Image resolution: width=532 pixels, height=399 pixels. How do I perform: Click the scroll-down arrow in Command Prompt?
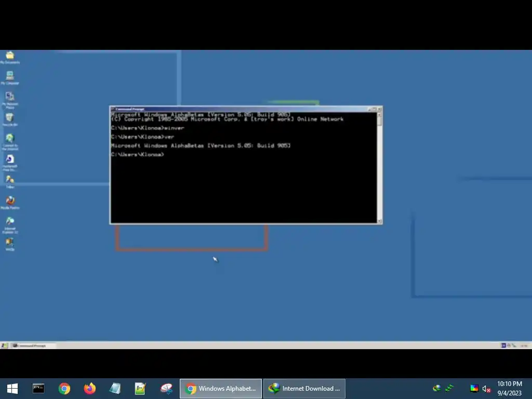click(x=380, y=221)
